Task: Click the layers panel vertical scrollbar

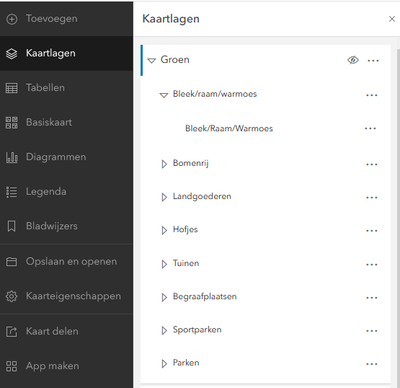Action: tap(398, 217)
